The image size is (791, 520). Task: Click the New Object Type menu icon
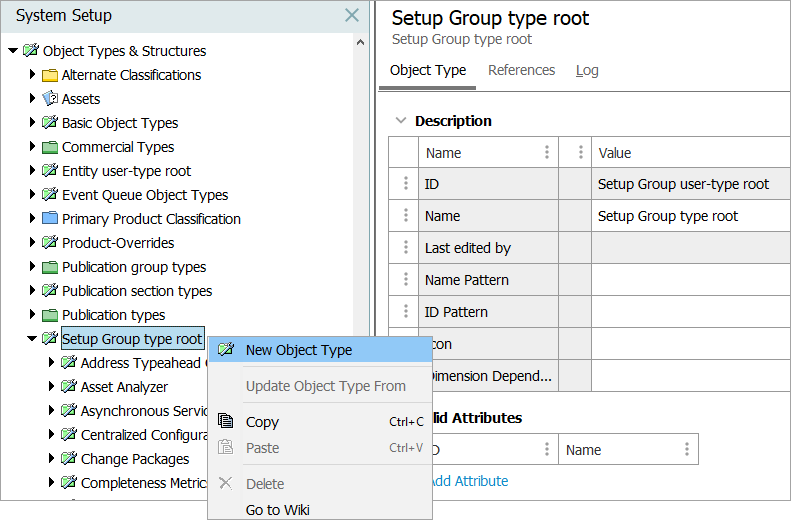226,350
